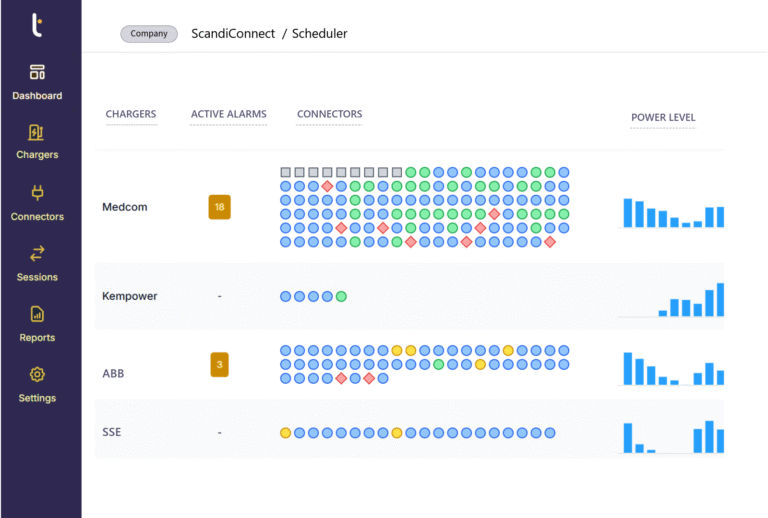Viewport: 768px width, 518px height.
Task: Open Medcom's 18 active alarms badge
Action: point(219,207)
